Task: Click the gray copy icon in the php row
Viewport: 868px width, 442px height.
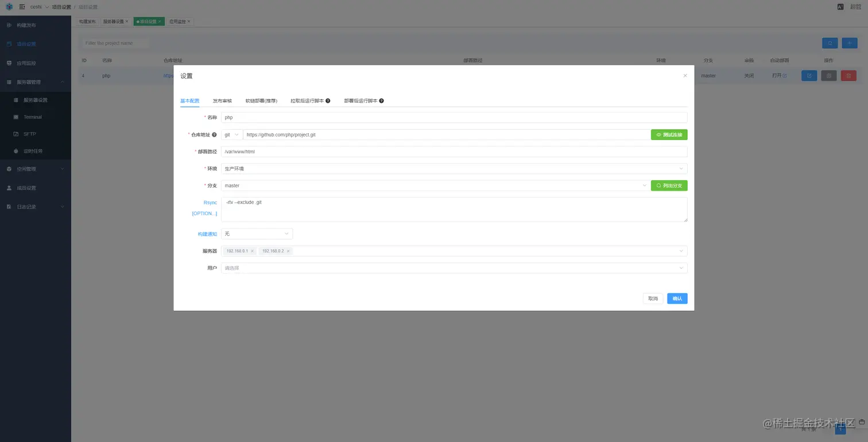Action: pos(829,76)
